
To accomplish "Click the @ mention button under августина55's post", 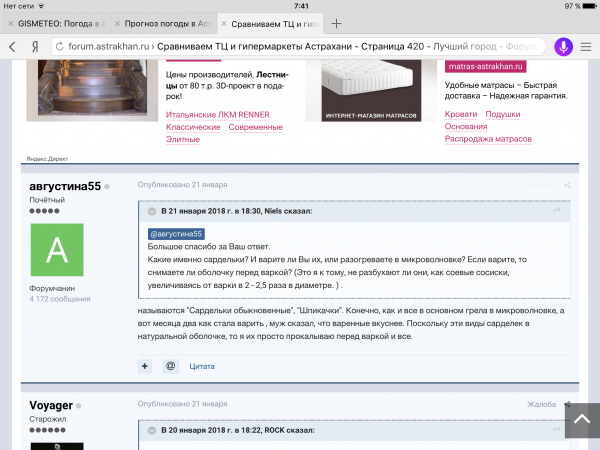I will 170,366.
